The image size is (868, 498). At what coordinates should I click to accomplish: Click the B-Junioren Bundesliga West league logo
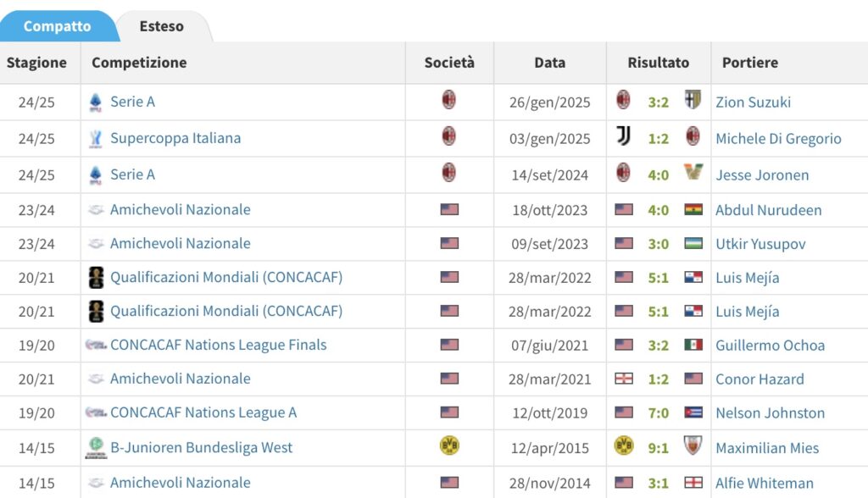96,448
